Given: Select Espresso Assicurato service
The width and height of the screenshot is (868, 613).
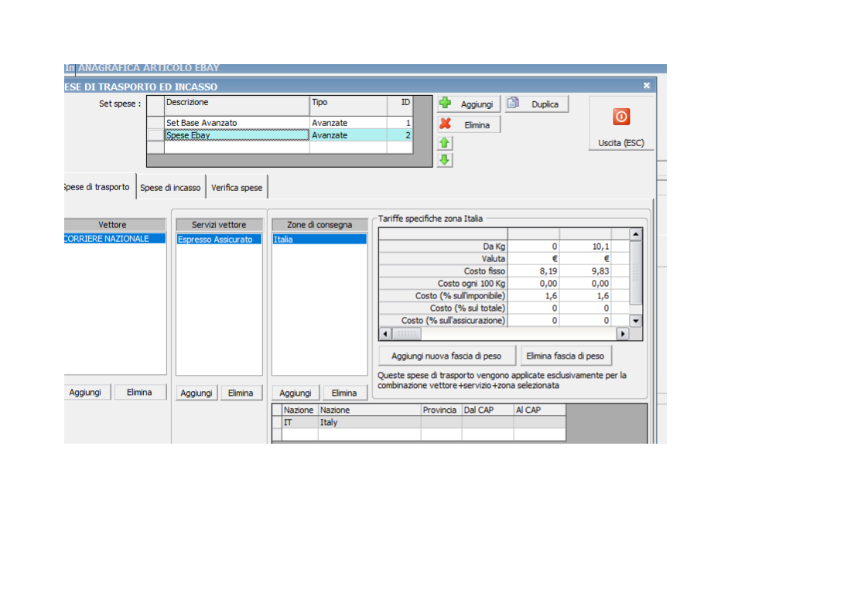Looking at the screenshot, I should 219,239.
